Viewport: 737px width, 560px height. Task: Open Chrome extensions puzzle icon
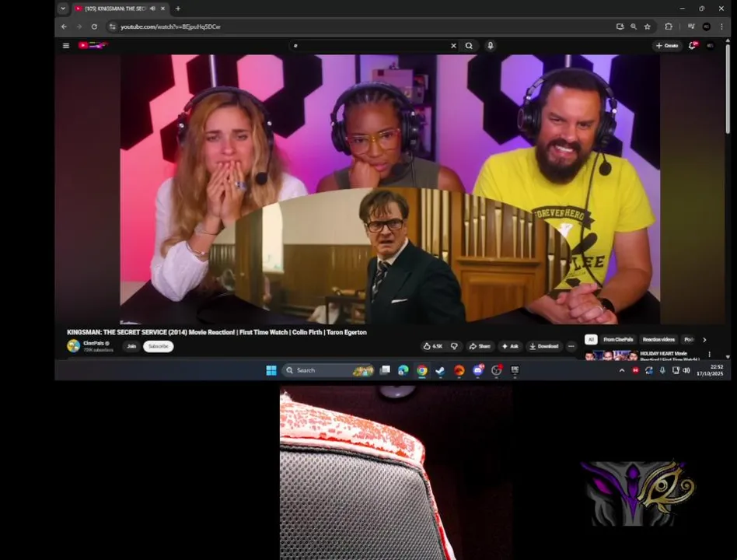click(669, 26)
